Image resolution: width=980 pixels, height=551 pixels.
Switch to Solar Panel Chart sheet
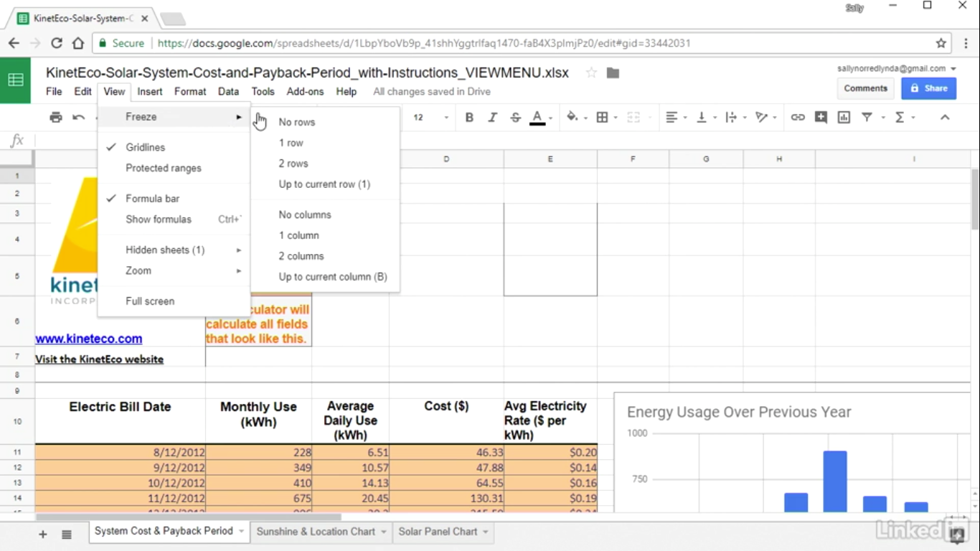[438, 532]
